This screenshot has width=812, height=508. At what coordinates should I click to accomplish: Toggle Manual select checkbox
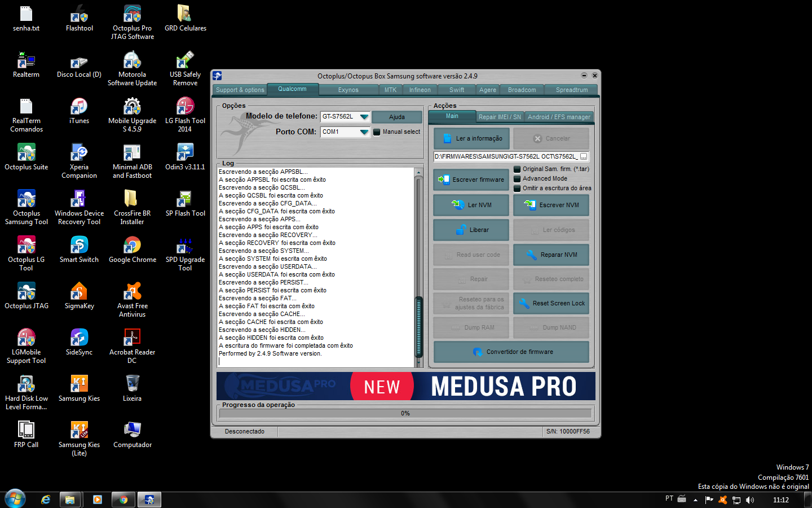377,132
